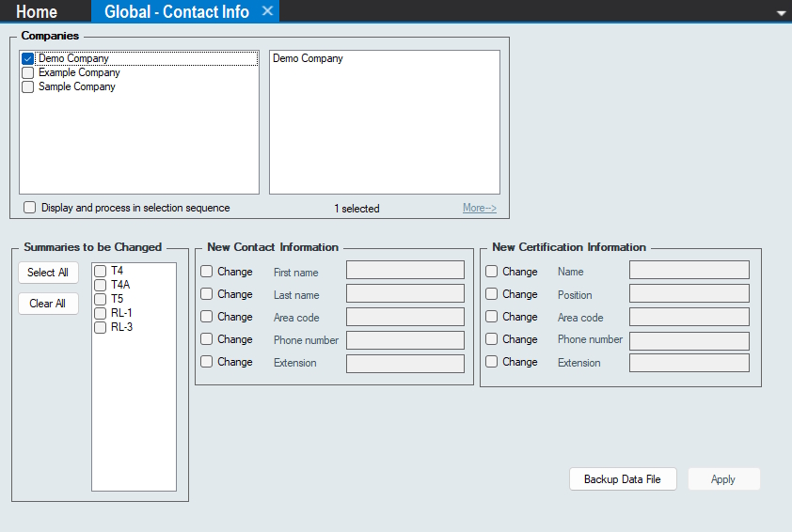
Task: Open the tab list dropdown arrow
Action: point(781,13)
